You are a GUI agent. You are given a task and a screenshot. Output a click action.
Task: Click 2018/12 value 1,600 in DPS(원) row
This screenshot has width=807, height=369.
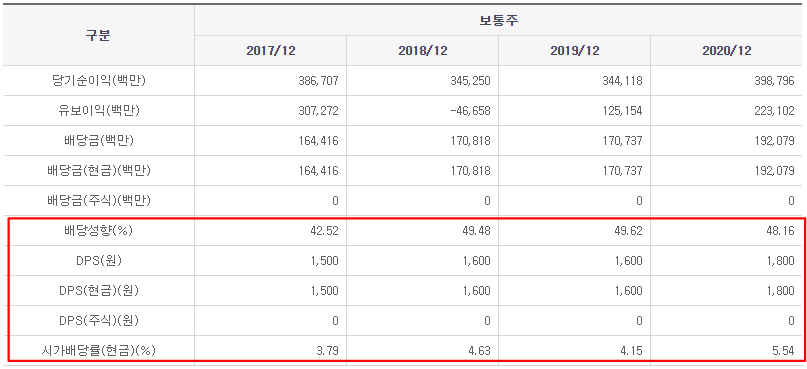pyautogui.click(x=477, y=260)
